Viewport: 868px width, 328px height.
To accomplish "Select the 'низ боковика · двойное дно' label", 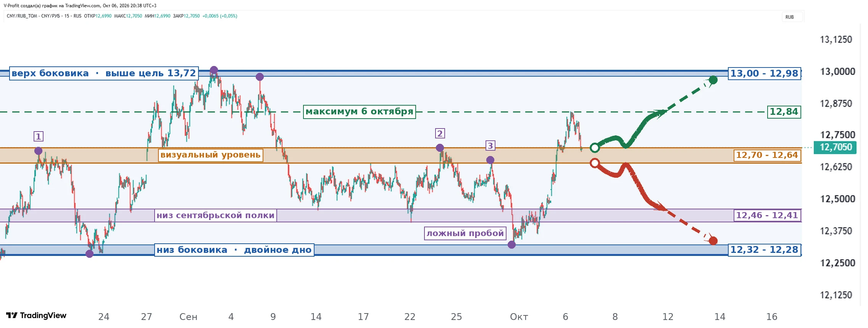I will [x=234, y=250].
